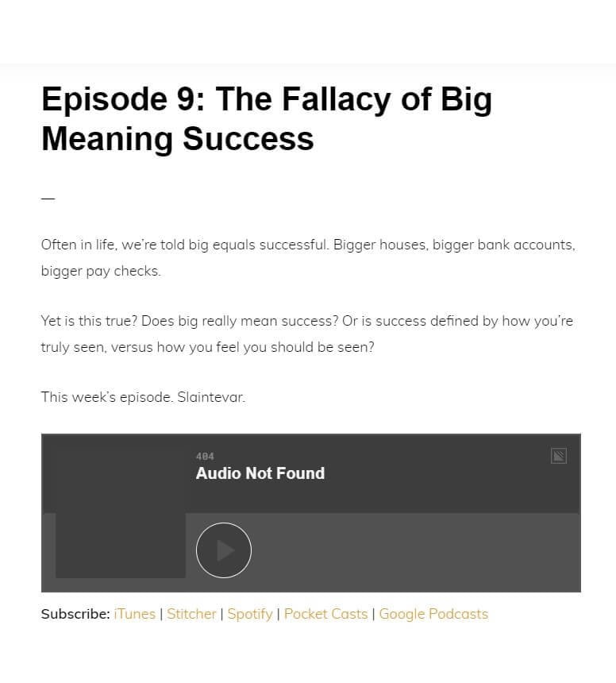The width and height of the screenshot is (616, 683).
Task: Click the word 'Success' in the heading
Action: pyautogui.click(x=248, y=138)
